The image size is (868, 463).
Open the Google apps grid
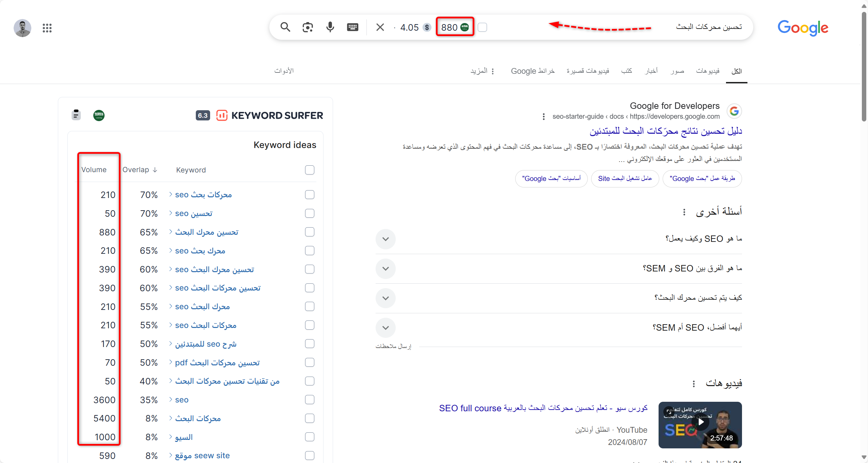coord(47,28)
